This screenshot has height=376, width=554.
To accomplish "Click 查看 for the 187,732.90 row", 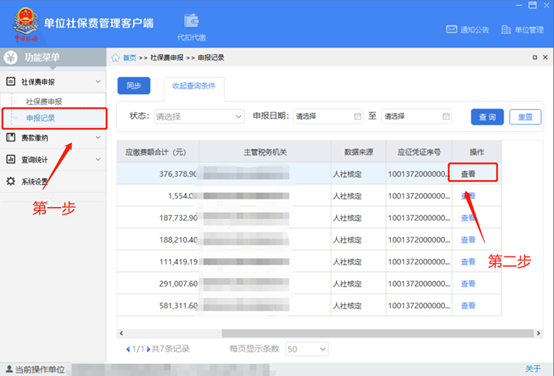I will click(x=468, y=218).
